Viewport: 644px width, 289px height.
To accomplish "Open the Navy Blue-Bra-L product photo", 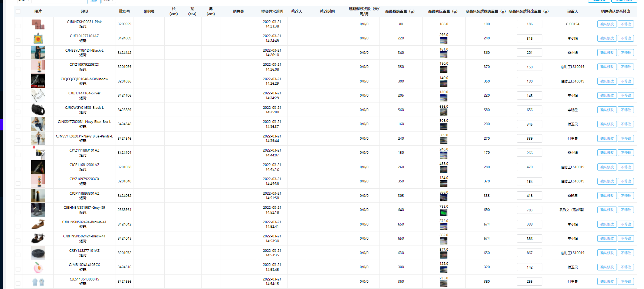I will (x=38, y=124).
